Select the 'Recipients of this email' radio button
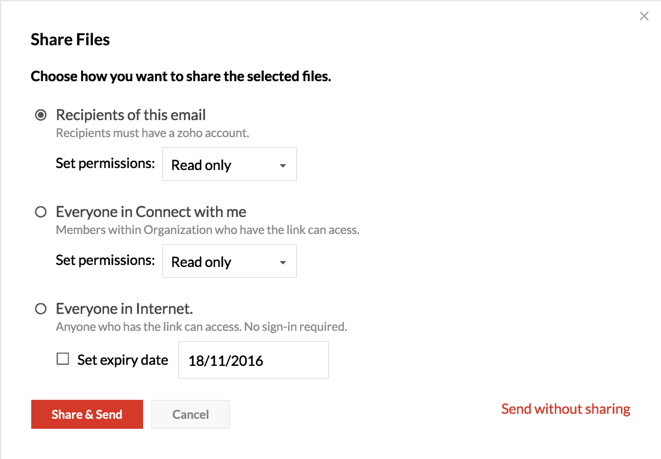The width and height of the screenshot is (661, 459). pyautogui.click(x=41, y=115)
